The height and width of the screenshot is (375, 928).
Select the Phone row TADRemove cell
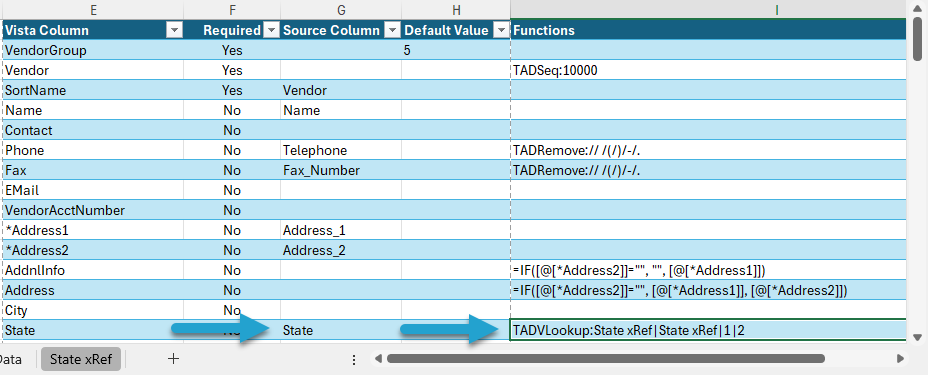point(708,150)
